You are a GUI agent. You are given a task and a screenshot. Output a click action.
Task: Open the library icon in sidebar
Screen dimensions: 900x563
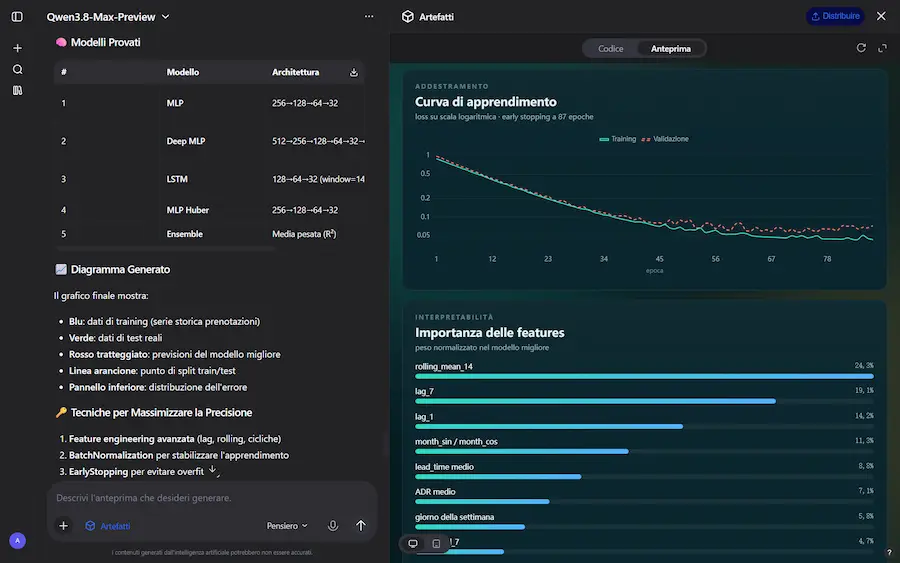click(x=17, y=91)
